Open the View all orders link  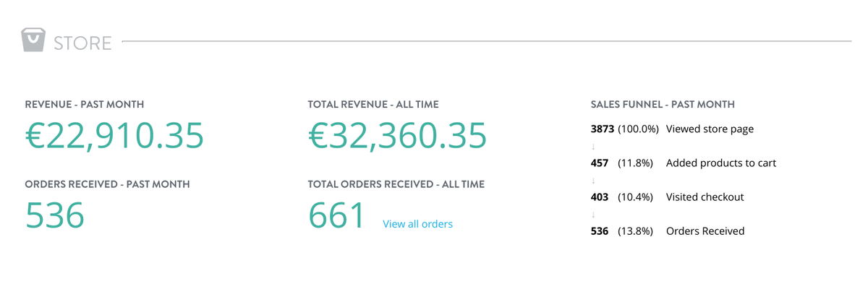pos(417,224)
